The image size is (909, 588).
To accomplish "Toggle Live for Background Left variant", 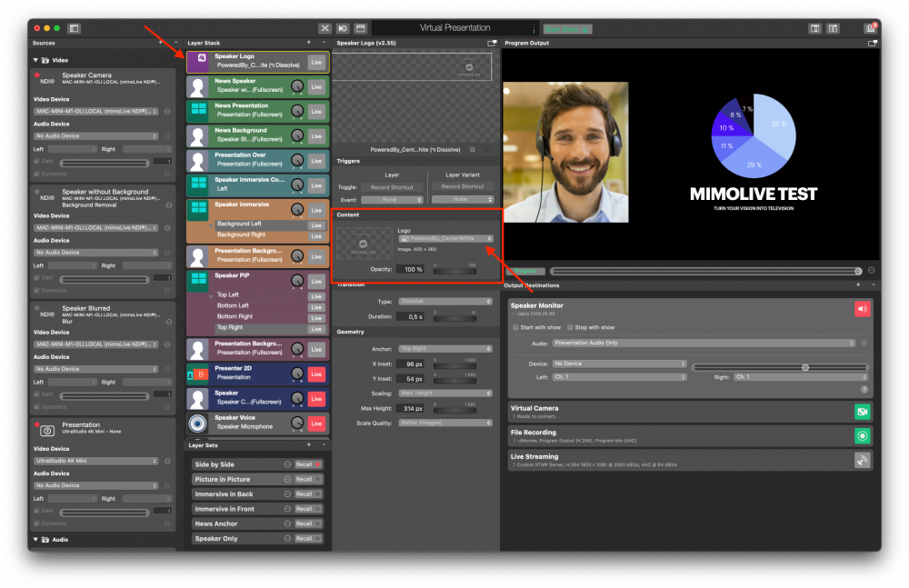I will tap(316, 225).
